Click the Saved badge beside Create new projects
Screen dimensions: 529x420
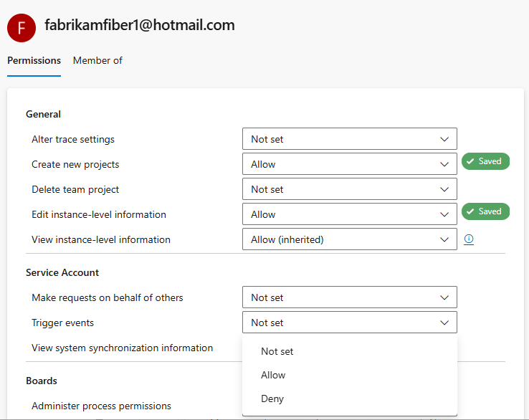[x=485, y=161]
